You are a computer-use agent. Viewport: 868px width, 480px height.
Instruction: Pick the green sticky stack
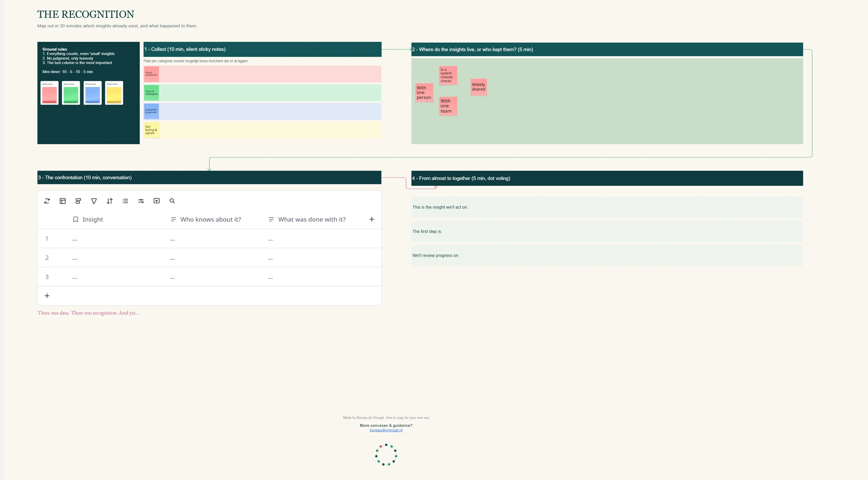[71, 93]
